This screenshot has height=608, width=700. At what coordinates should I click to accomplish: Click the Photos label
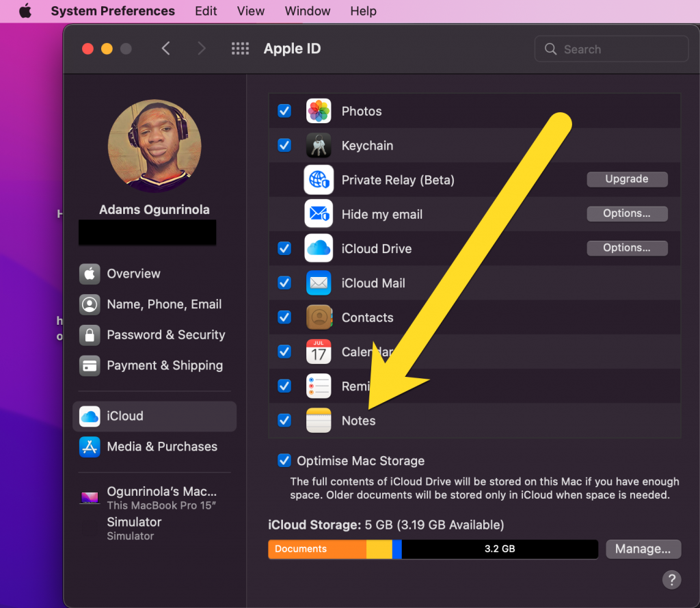362,111
